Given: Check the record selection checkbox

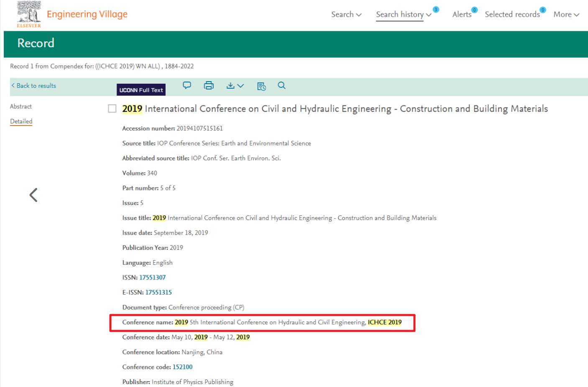Looking at the screenshot, I should click(x=112, y=109).
